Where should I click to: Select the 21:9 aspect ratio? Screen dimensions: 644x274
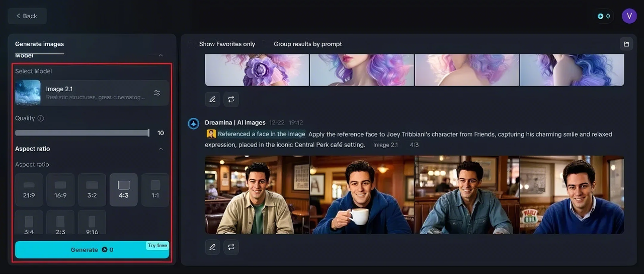[x=29, y=190]
